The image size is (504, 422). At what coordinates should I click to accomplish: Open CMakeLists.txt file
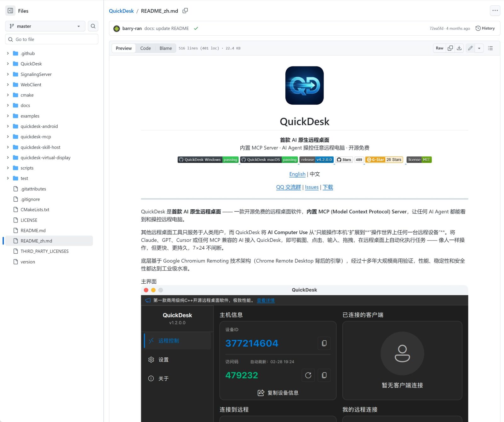(35, 210)
